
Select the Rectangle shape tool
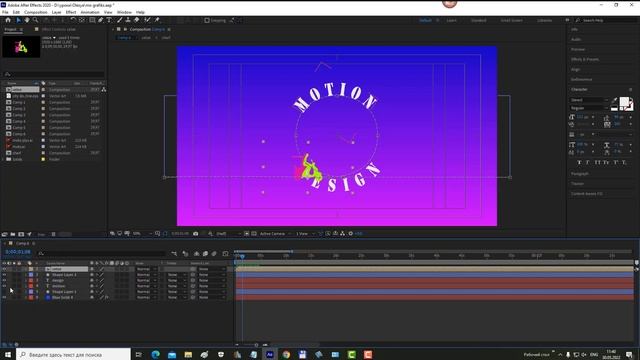(92, 20)
